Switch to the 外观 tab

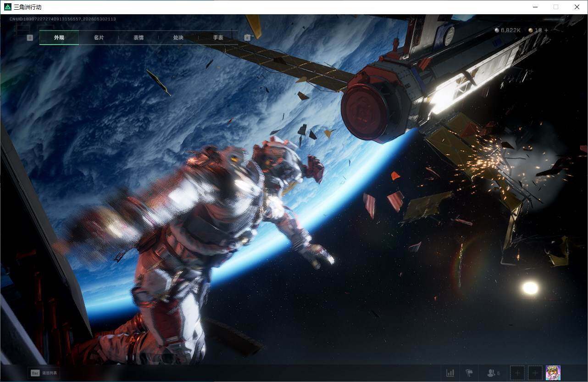click(x=59, y=38)
